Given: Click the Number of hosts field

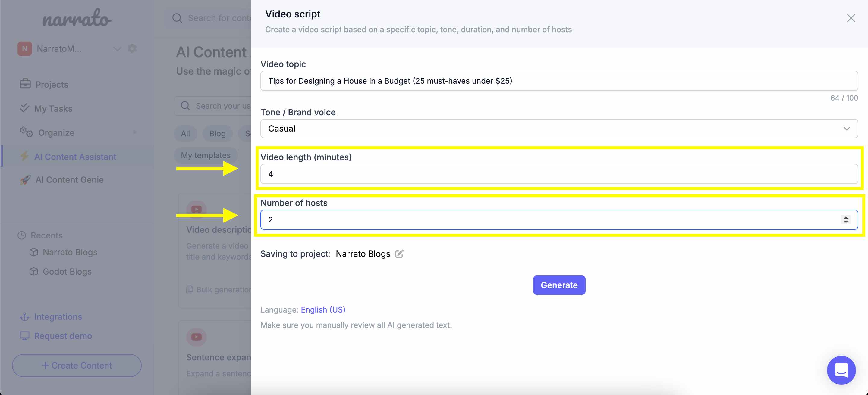Looking at the screenshot, I should 559,220.
